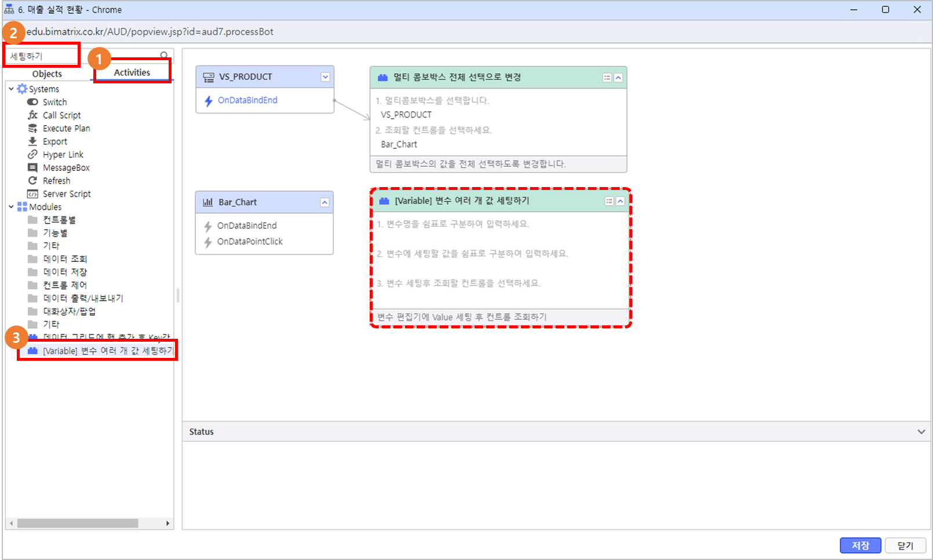Collapse the 멀티 콤보박스 전체 선택으로 변경 node
Viewport: 933px width, 560px height.
click(618, 78)
